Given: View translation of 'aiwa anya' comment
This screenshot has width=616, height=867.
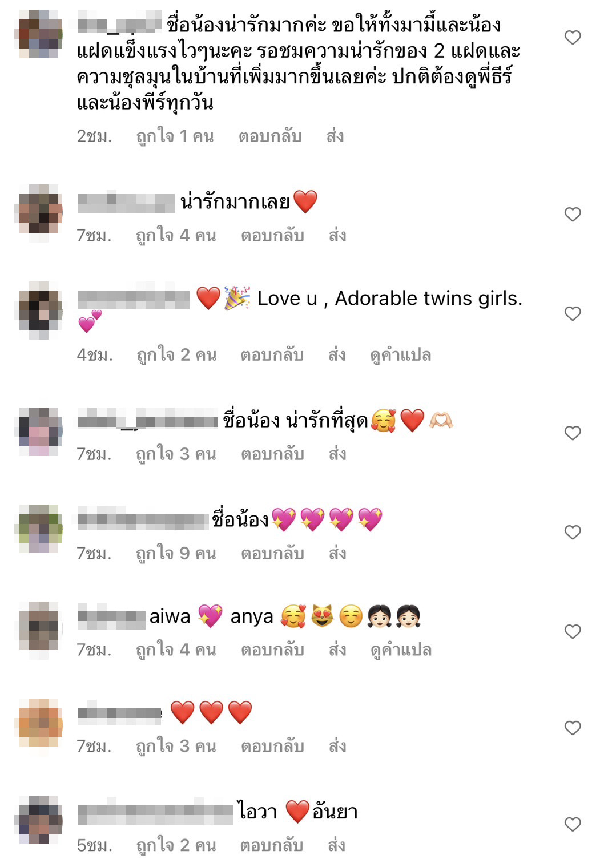Looking at the screenshot, I should pyautogui.click(x=401, y=650).
